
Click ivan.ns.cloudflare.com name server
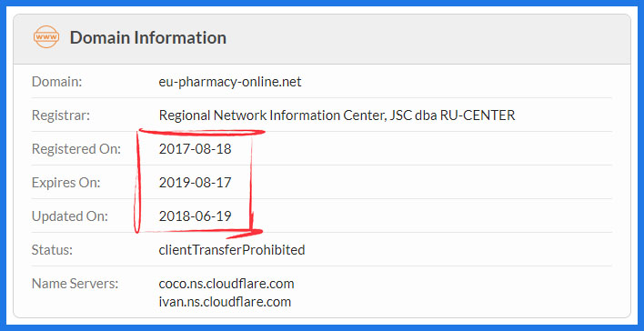[x=225, y=302]
